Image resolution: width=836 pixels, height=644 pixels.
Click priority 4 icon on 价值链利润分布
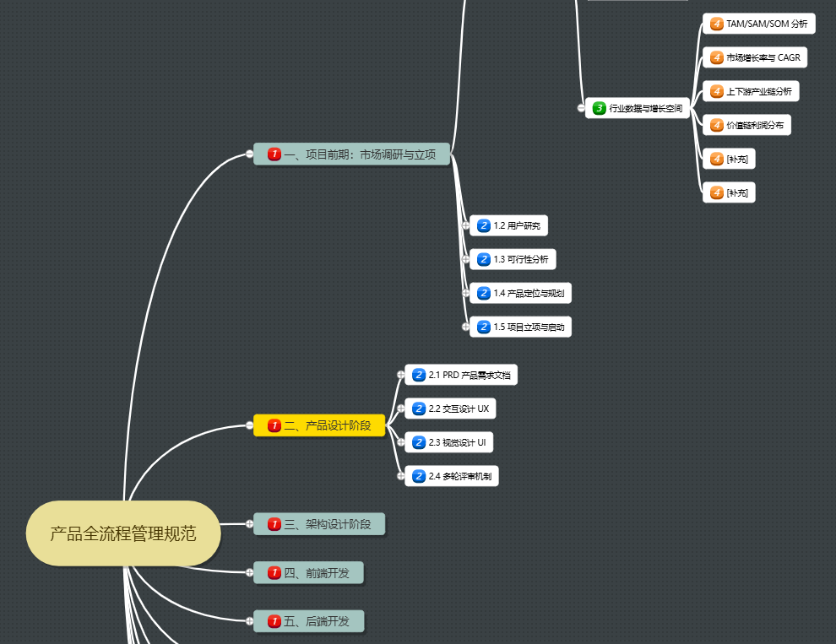[717, 125]
